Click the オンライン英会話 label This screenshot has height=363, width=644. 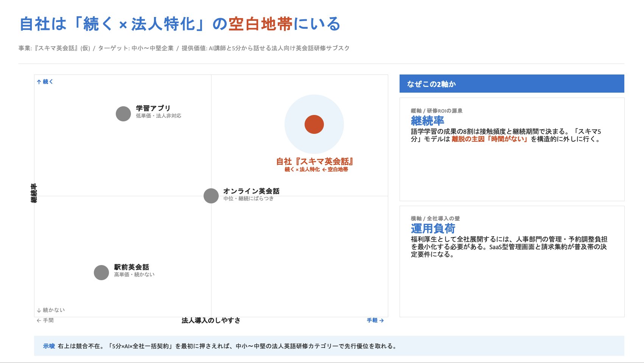[x=251, y=191]
